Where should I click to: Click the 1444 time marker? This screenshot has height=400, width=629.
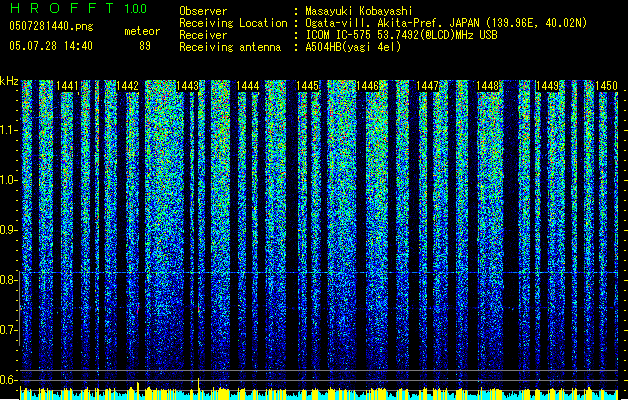[x=248, y=86]
